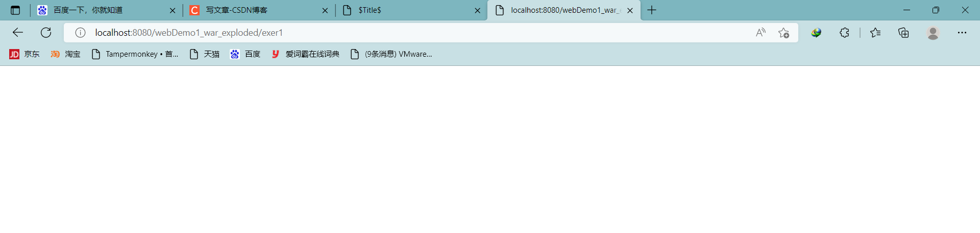Open the (9条消息) VMware bookmark
The width and height of the screenshot is (980, 233).
click(x=391, y=54)
